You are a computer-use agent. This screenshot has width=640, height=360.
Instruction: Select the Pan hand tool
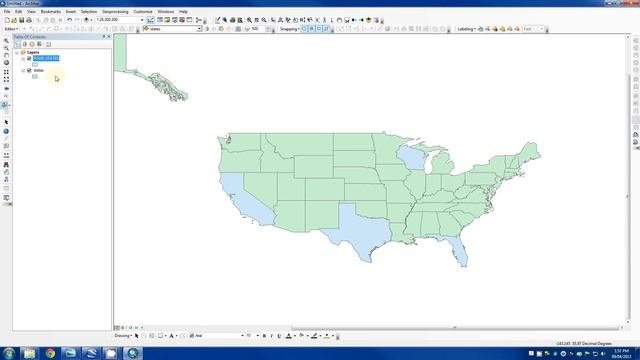tap(6, 56)
